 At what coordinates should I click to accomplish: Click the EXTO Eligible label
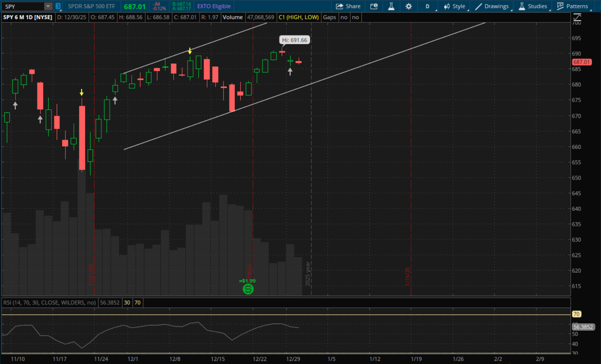click(214, 6)
